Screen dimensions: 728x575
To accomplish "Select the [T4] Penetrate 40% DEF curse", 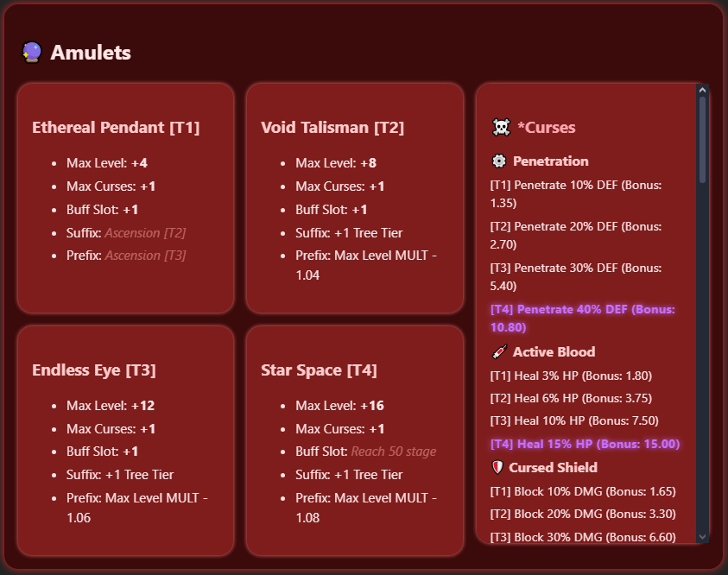I will pos(583,319).
